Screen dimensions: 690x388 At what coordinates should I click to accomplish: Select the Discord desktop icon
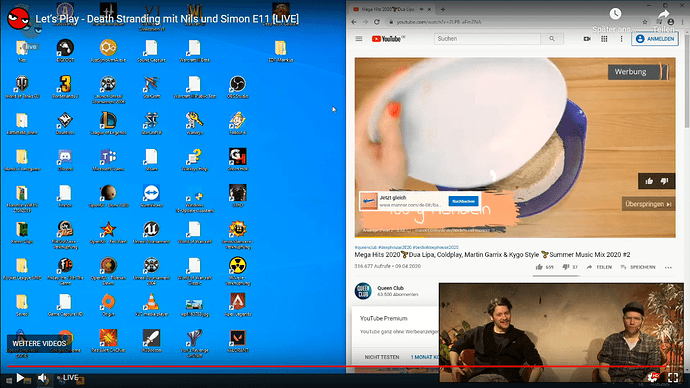tap(65, 157)
